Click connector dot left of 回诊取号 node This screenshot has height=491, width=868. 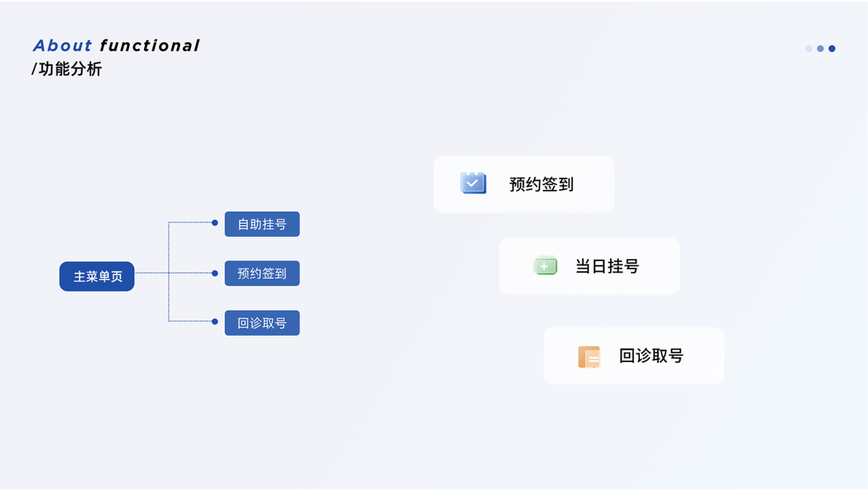pyautogui.click(x=215, y=322)
